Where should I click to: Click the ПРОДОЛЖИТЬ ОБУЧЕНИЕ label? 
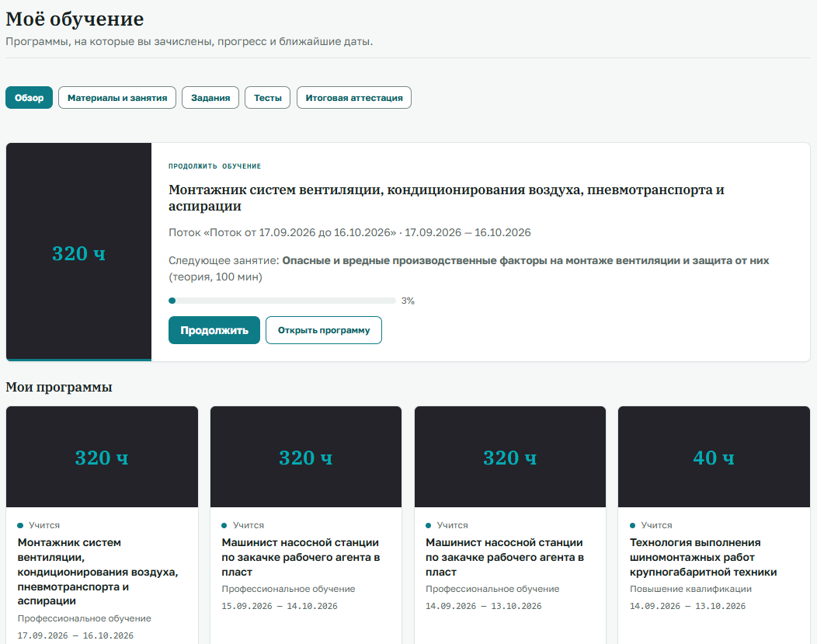point(214,166)
